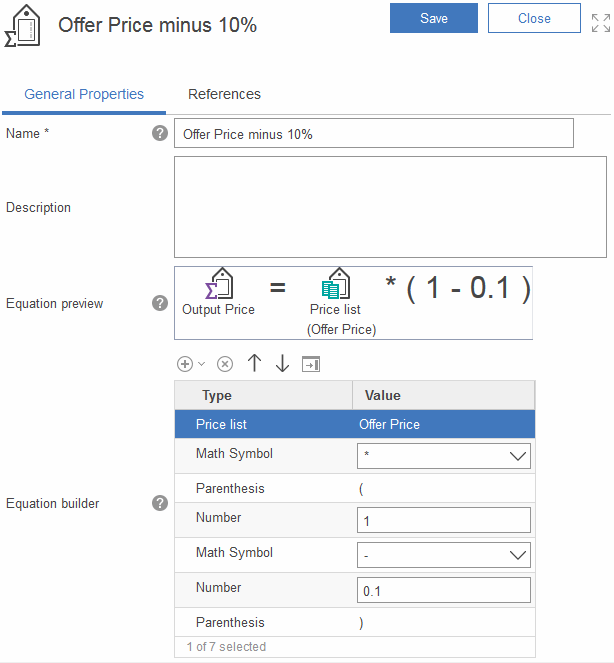614x663 pixels.
Task: Select the General Properties tab
Action: (x=84, y=94)
